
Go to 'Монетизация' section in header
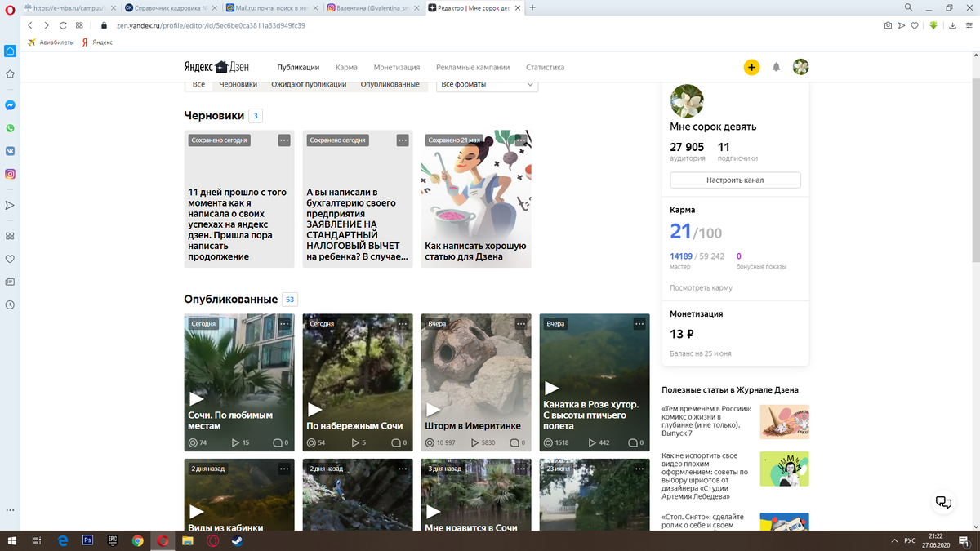pos(397,67)
